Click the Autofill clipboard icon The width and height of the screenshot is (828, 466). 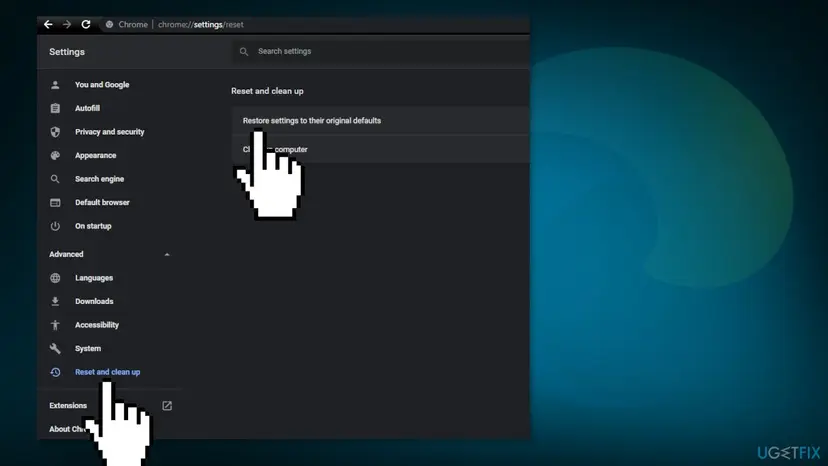point(55,108)
